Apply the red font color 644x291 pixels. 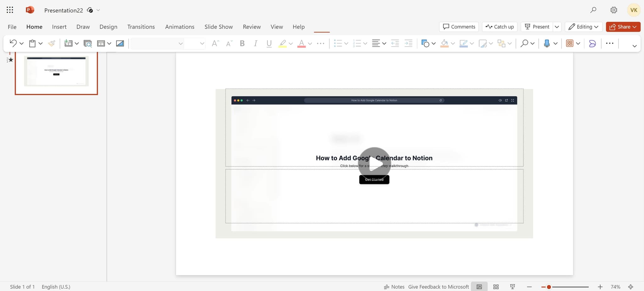(302, 43)
